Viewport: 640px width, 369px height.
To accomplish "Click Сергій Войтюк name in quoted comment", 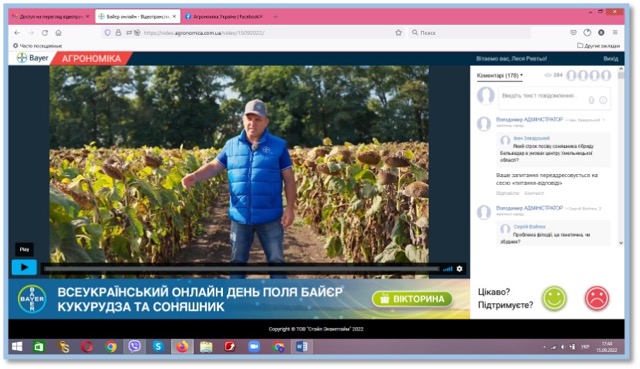I will point(529,227).
